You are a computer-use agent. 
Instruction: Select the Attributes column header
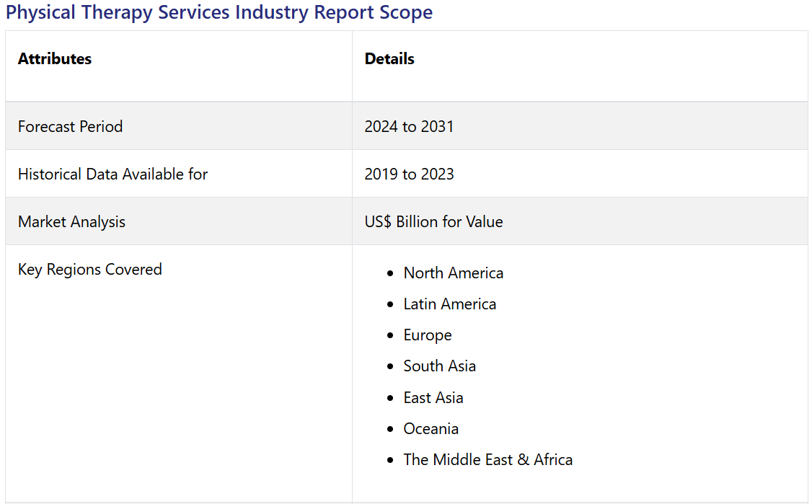pos(55,59)
